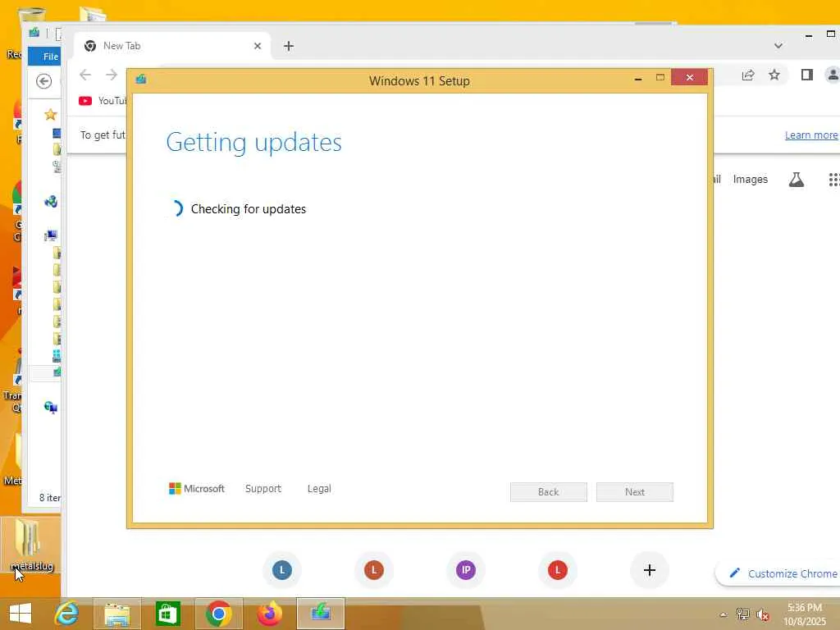
Task: Open the Support link in Windows 11 Setup
Action: click(263, 489)
